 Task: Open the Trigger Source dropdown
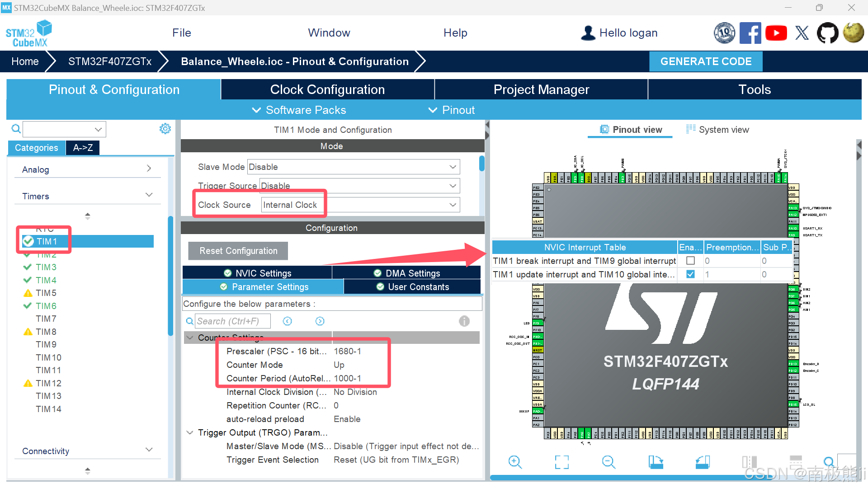pos(359,186)
